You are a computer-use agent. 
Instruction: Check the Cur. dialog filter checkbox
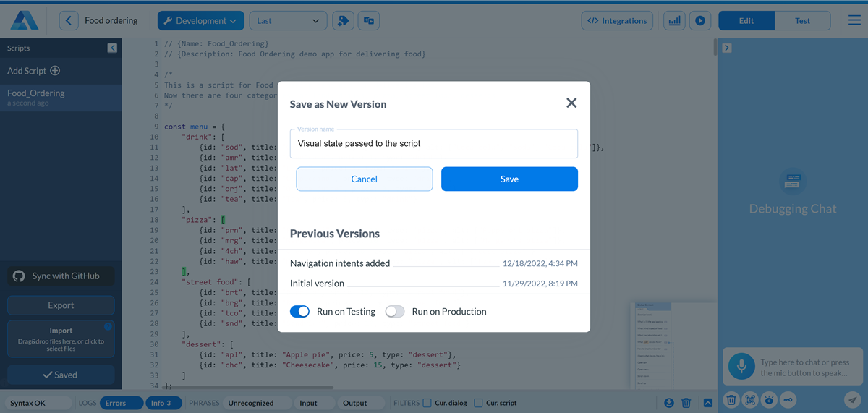427,403
